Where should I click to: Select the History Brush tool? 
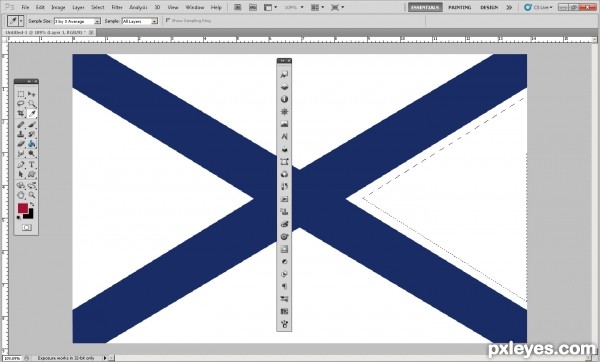[32, 134]
